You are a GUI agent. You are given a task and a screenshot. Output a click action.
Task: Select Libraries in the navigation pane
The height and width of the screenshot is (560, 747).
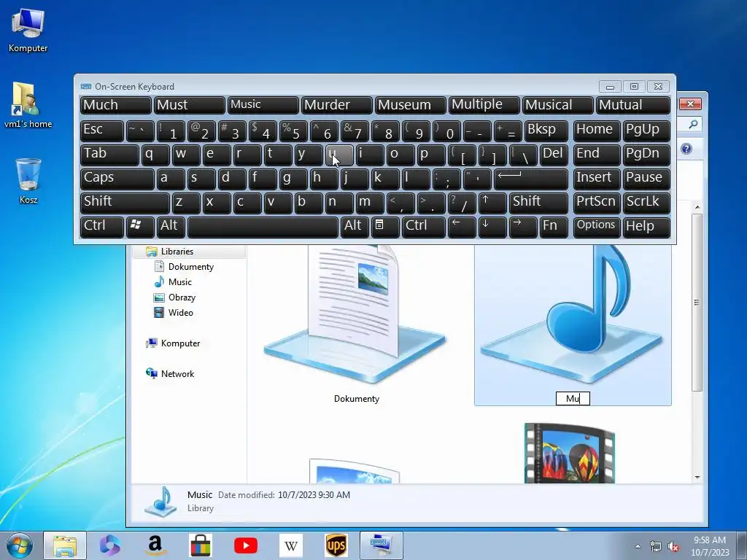(177, 252)
